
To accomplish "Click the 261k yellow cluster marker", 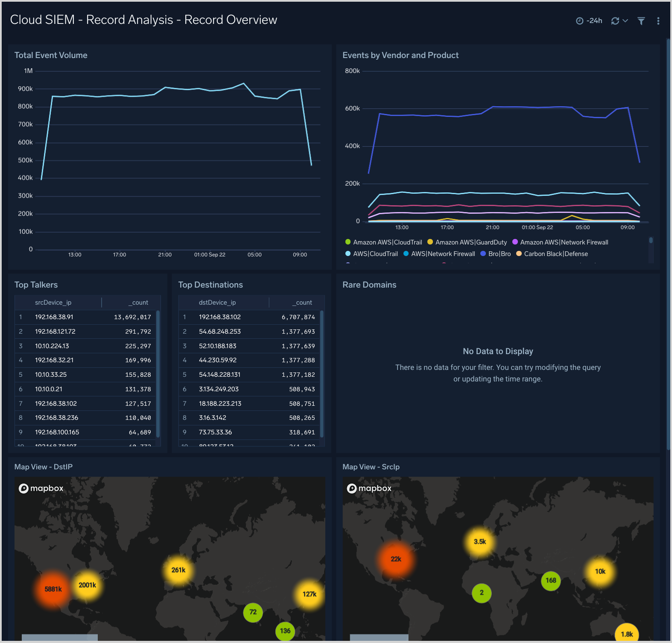I will tap(178, 570).
